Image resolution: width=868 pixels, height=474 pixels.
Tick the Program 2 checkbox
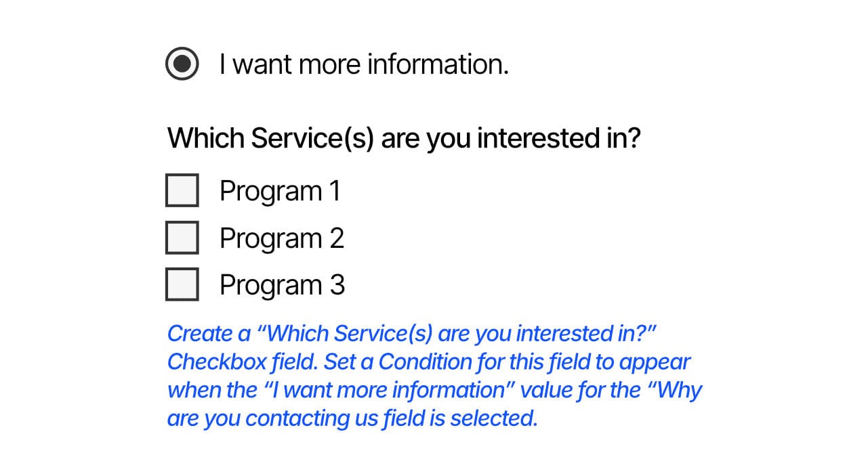tap(182, 238)
